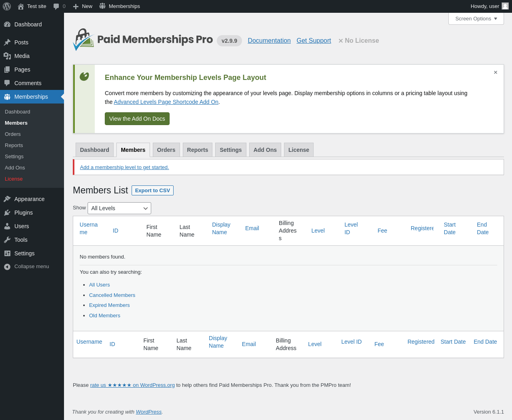Click the v2.9.9 version badge

click(229, 41)
